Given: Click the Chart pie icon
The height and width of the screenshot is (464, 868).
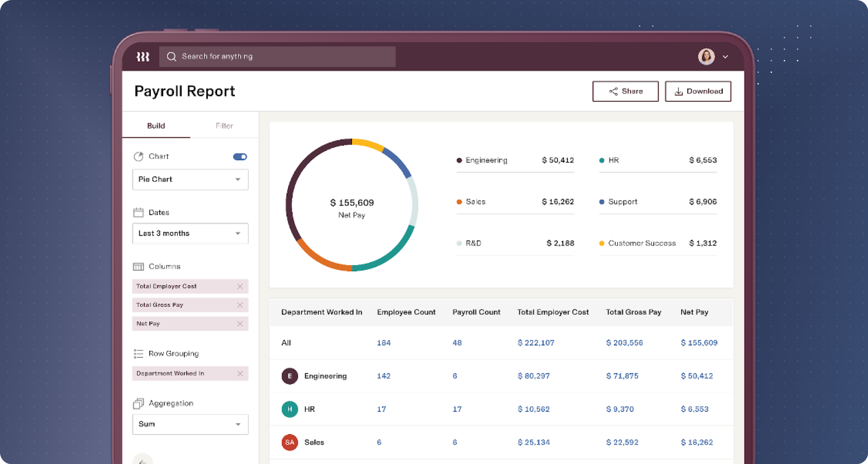Looking at the screenshot, I should pyautogui.click(x=139, y=157).
